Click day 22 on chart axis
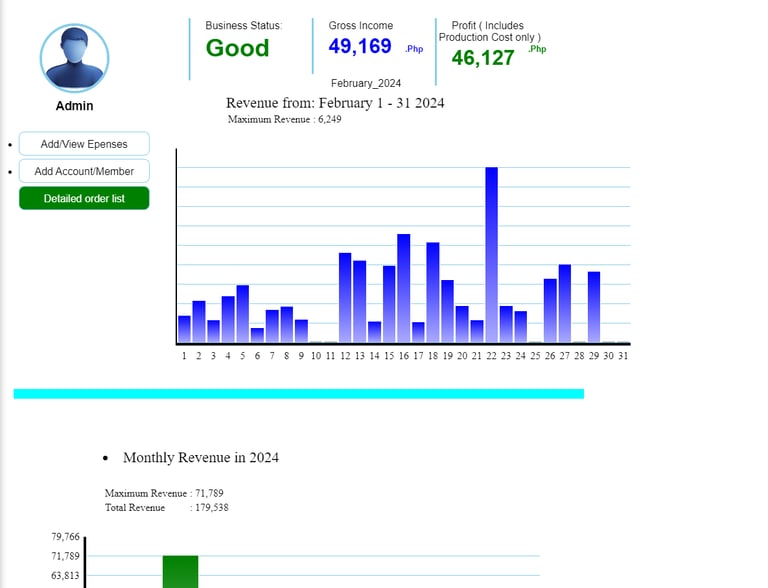Viewport: 768px width, 588px height. [491, 356]
